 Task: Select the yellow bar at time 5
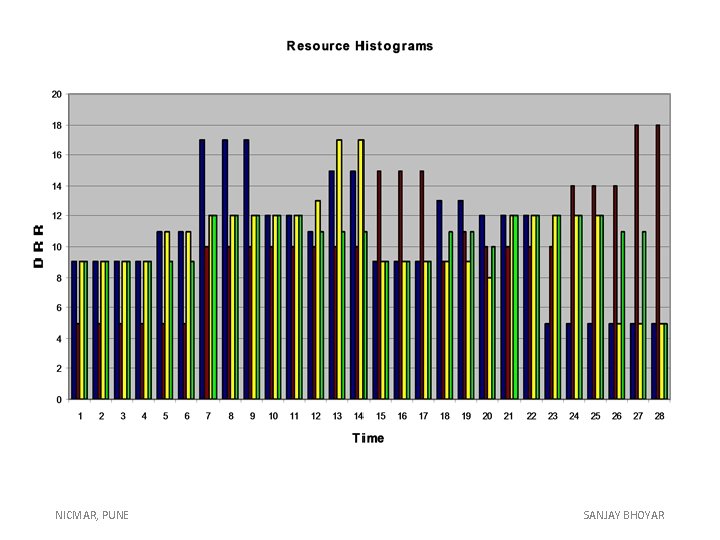(167, 315)
